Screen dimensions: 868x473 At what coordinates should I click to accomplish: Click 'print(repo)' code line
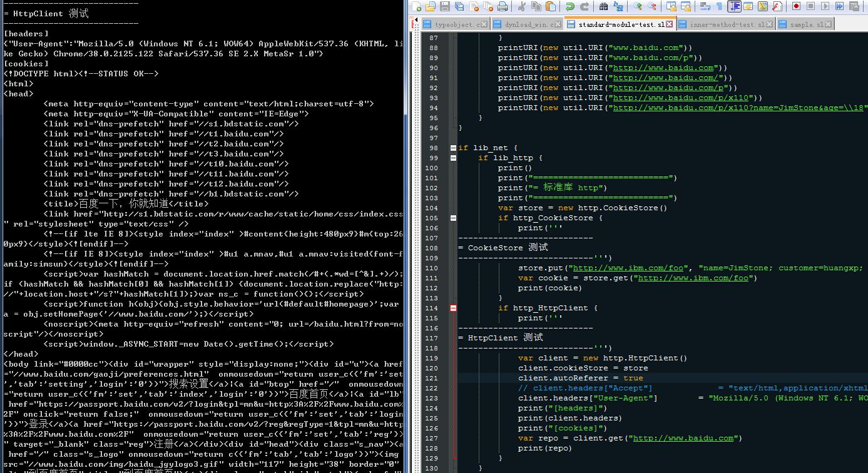[545, 448]
